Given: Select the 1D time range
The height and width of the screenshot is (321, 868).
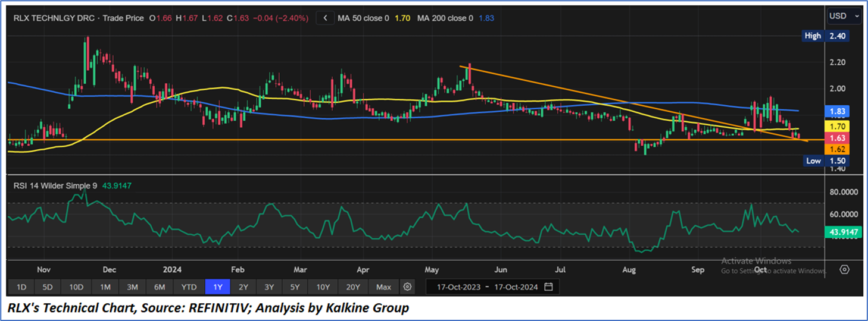Looking at the screenshot, I should (x=21, y=287).
